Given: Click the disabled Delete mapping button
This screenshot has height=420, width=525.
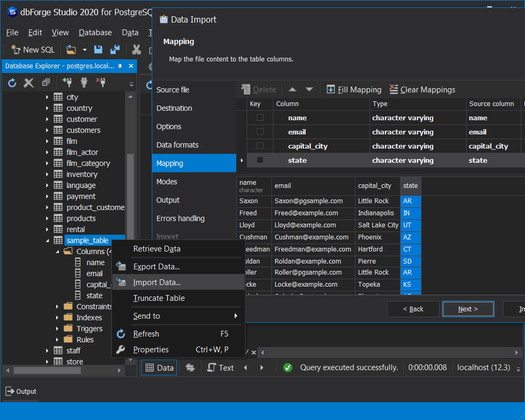Looking at the screenshot, I should (258, 89).
